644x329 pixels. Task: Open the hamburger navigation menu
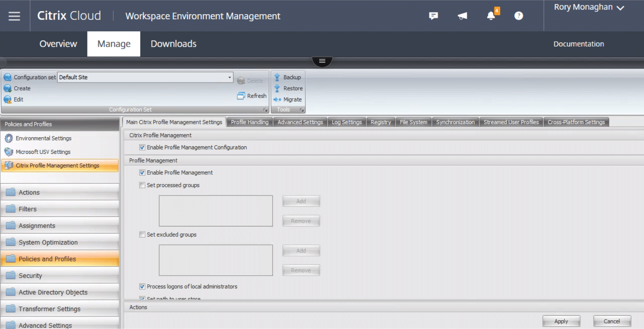point(15,16)
